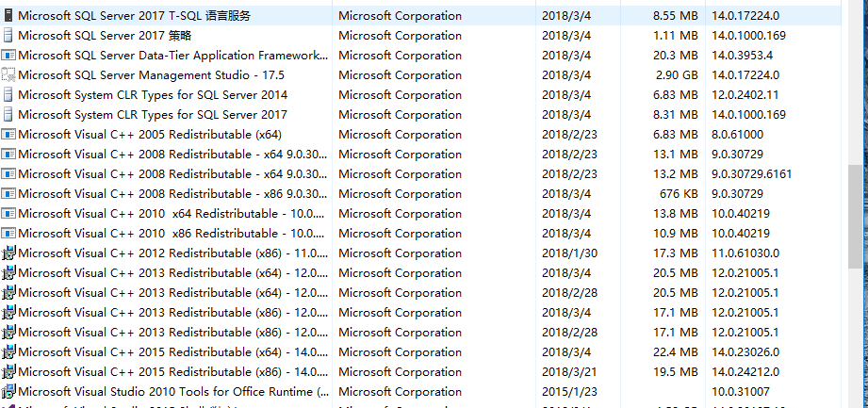Select 'Microsoft Visual C++ 2010 x64 Redistributable' name
Screen dimensions: 868x408
[173, 214]
